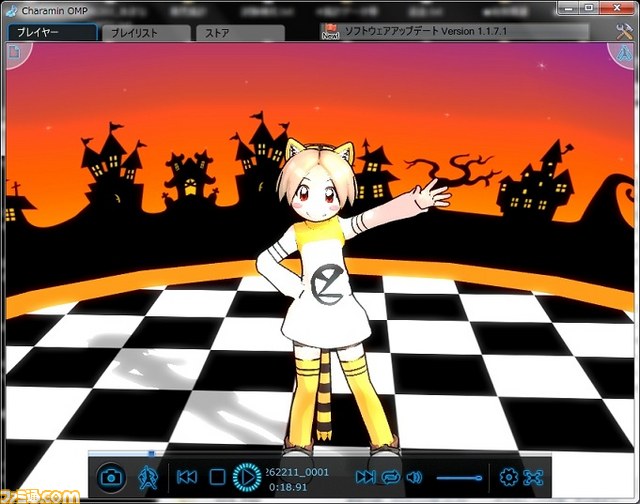The height and width of the screenshot is (504, 640).
Task: Click the track name 262211_0001
Action: tap(297, 472)
